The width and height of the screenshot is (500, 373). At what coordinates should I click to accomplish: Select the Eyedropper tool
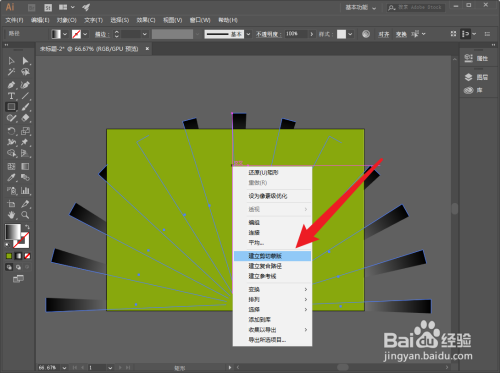point(11,178)
